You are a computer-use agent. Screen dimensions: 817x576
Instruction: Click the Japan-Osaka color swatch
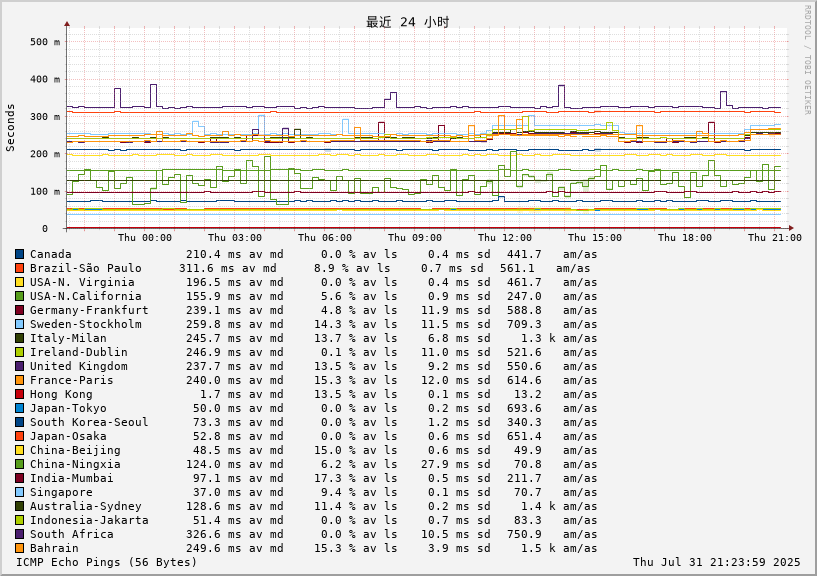pos(20,436)
